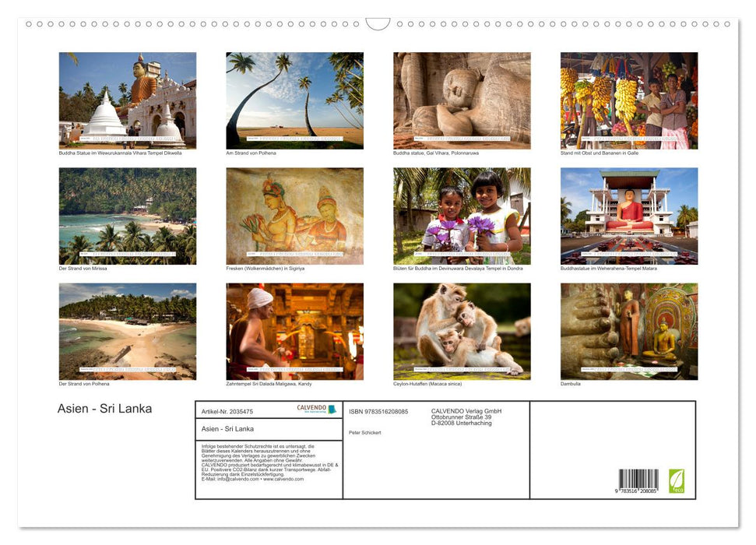The height and width of the screenshot is (545, 756).
Task: Select the green eco leaf icon
Action: click(x=677, y=481)
